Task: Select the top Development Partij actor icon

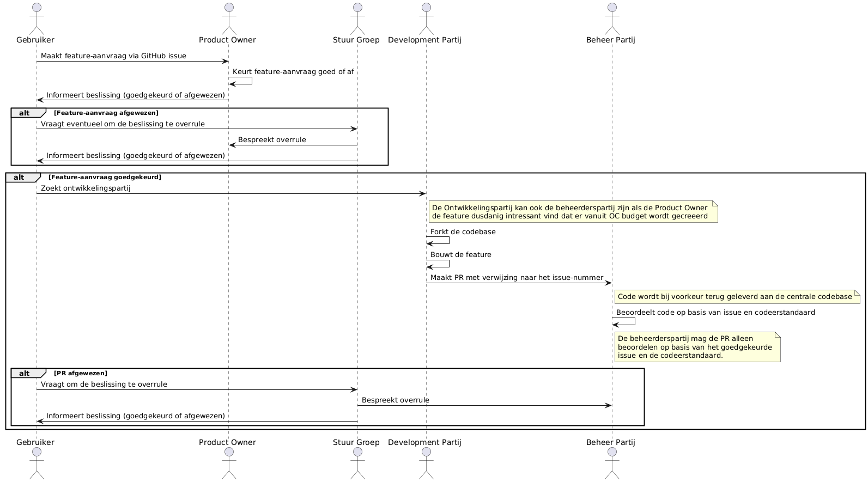Action: tap(426, 17)
